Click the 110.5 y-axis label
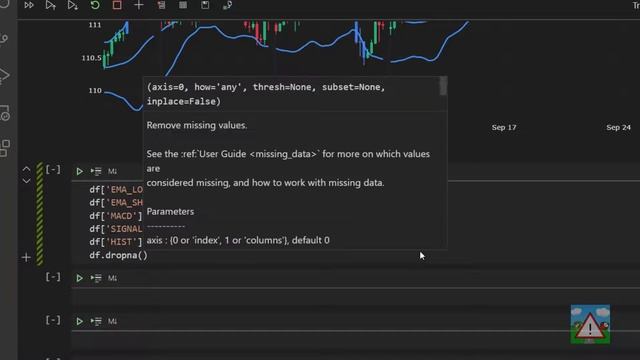The height and width of the screenshot is (360, 640). tap(91, 58)
